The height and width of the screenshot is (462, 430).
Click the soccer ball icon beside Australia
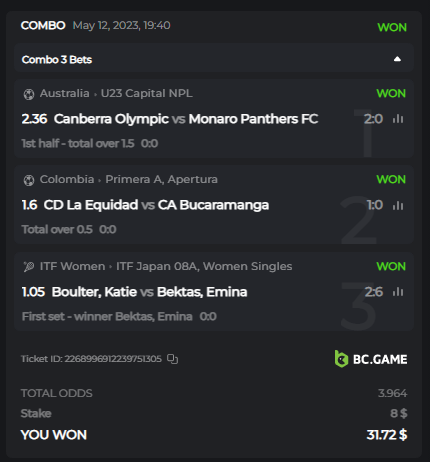click(x=29, y=94)
